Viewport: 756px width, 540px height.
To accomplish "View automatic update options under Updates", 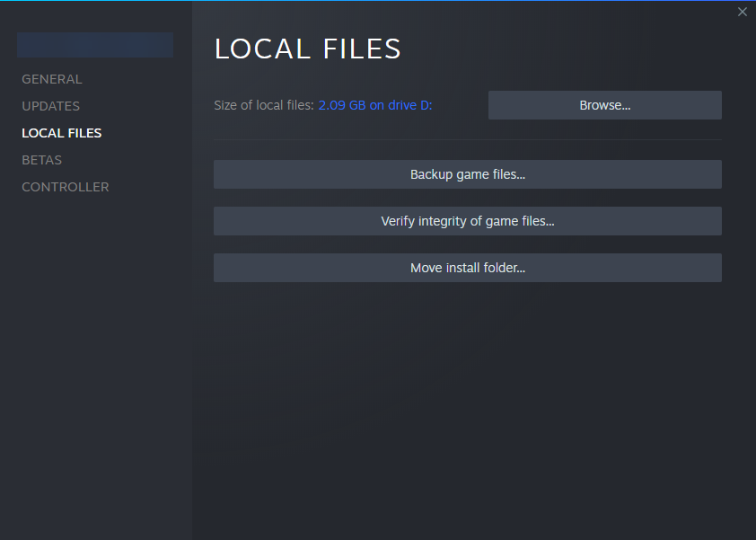I will (x=50, y=106).
